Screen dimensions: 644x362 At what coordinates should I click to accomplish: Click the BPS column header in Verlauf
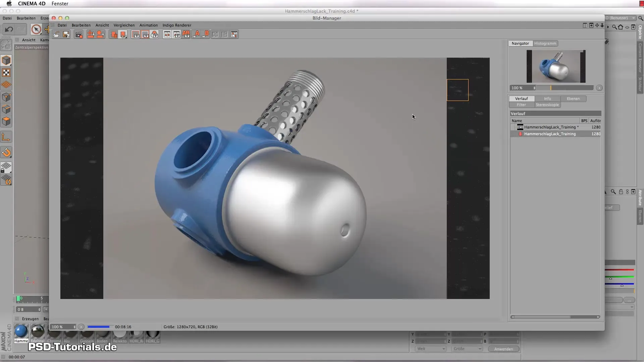coord(584,121)
